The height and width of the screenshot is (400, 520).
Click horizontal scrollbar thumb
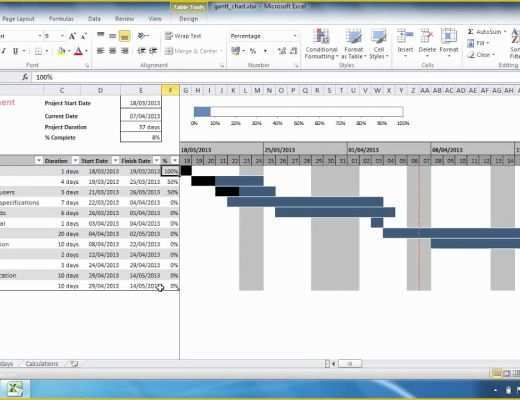[x=350, y=363]
